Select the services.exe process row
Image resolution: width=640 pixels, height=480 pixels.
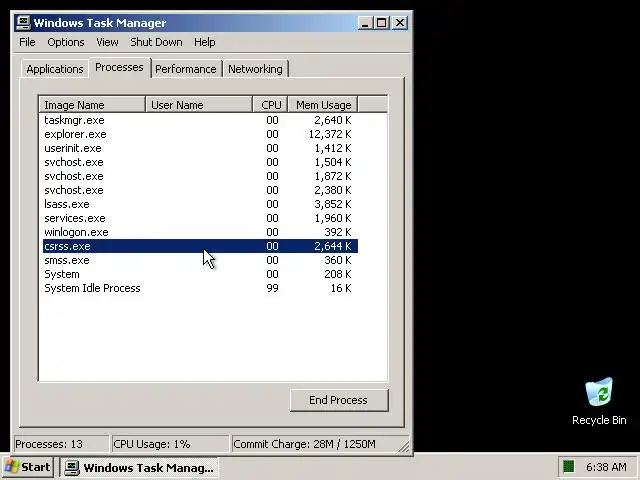tap(200, 218)
